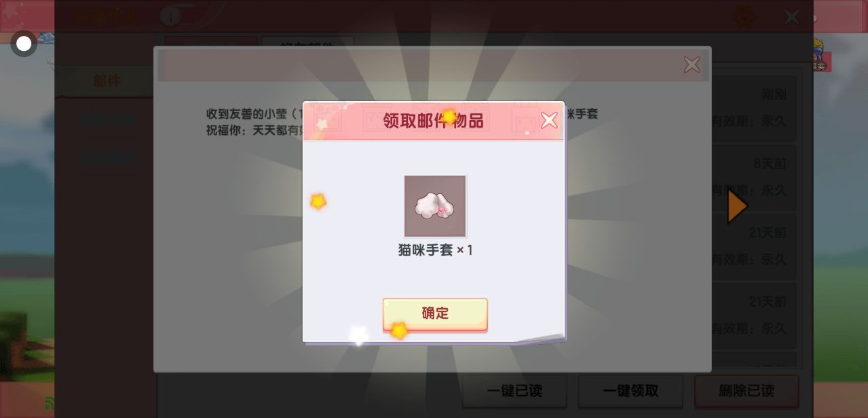The height and width of the screenshot is (418, 868).
Task: Delete read mail with 删除已读
Action: click(747, 392)
